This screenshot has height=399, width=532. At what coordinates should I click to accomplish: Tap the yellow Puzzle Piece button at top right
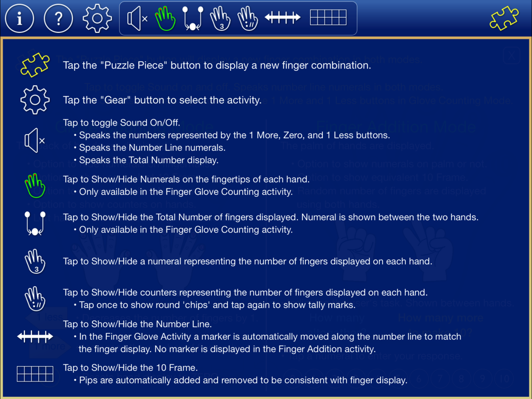pos(504,18)
